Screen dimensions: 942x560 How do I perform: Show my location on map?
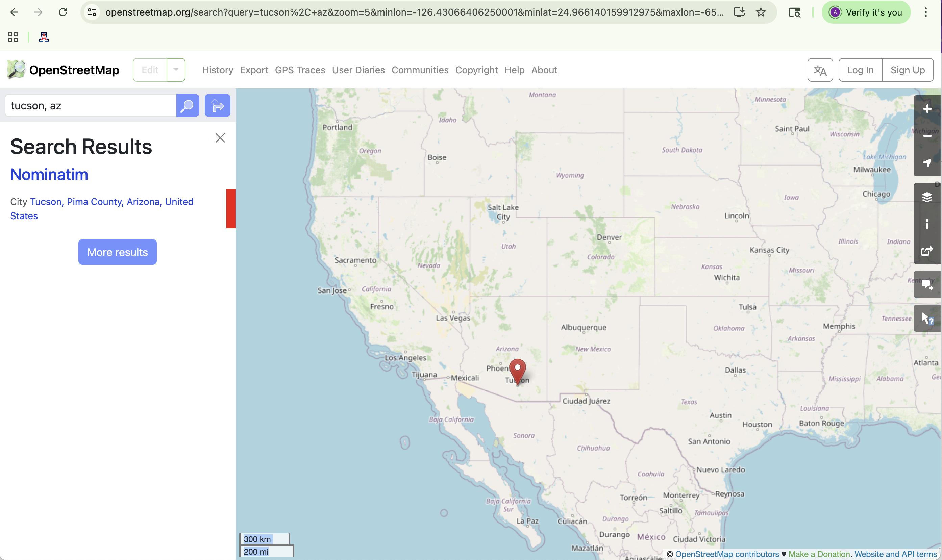(927, 163)
